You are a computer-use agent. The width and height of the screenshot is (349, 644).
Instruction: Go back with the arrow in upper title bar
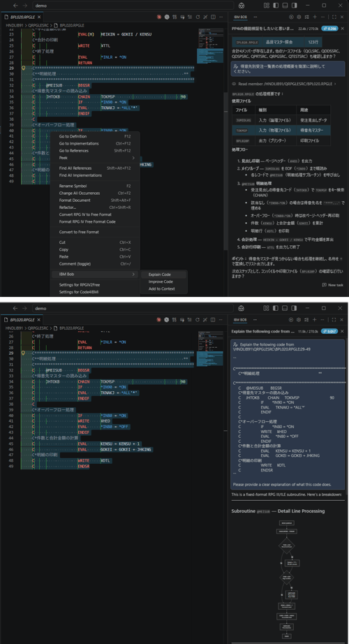click(x=15, y=6)
